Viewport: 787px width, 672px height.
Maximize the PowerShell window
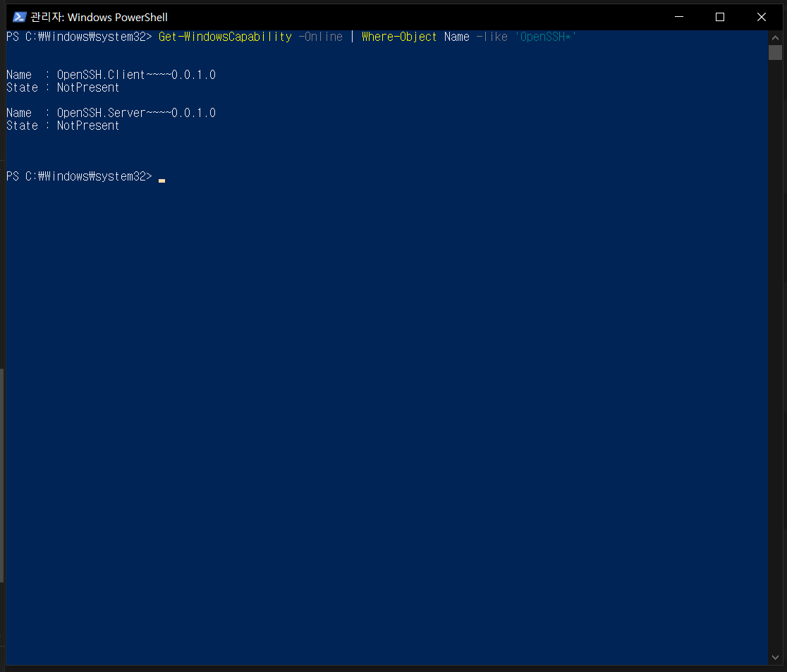tap(720, 17)
